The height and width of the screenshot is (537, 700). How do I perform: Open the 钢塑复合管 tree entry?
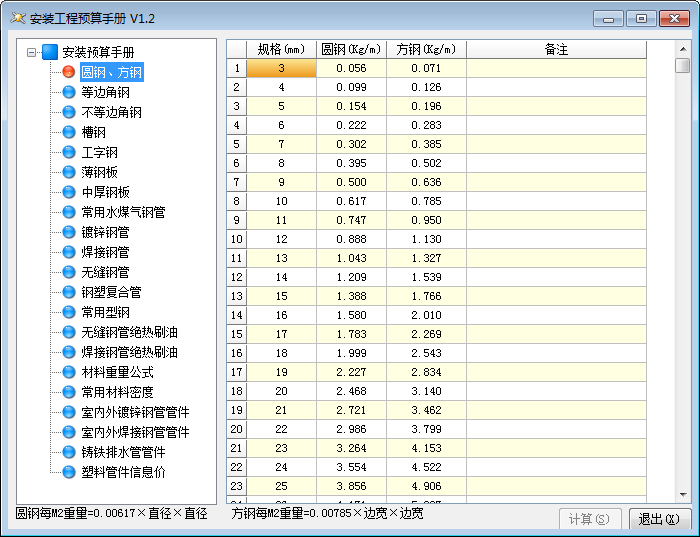pyautogui.click(x=111, y=292)
